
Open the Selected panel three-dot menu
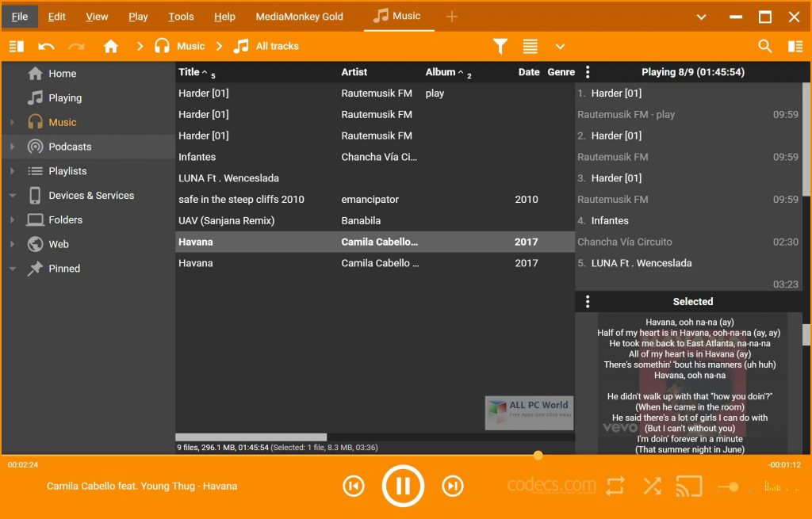588,302
